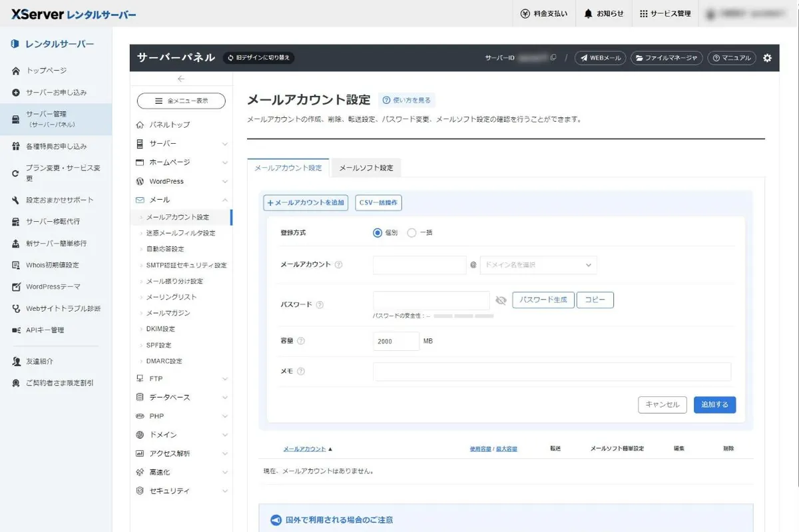Expand アクセス解析 menu section
This screenshot has height=532, width=799.
(181, 453)
